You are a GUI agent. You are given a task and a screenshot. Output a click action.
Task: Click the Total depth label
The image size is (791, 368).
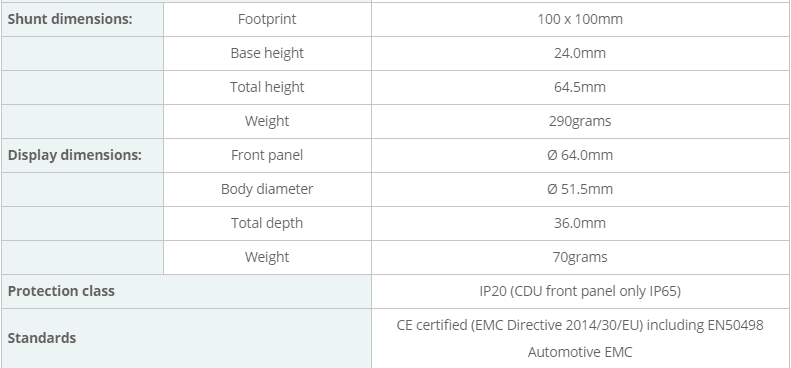click(267, 223)
